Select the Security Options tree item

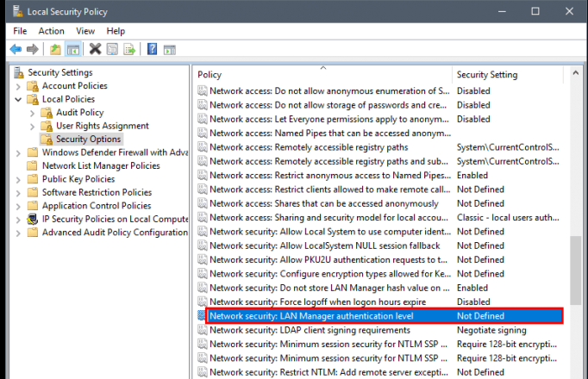point(88,140)
